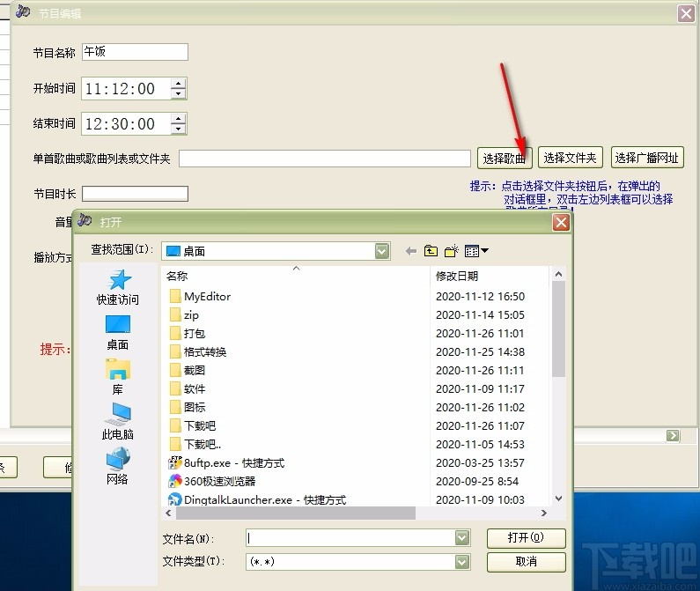Decrease the 结束时间 with down arrow
The height and width of the screenshot is (591, 700).
coord(179,129)
